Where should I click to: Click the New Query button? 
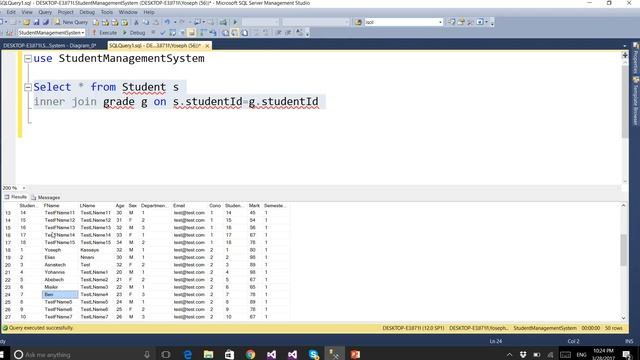pos(71,22)
